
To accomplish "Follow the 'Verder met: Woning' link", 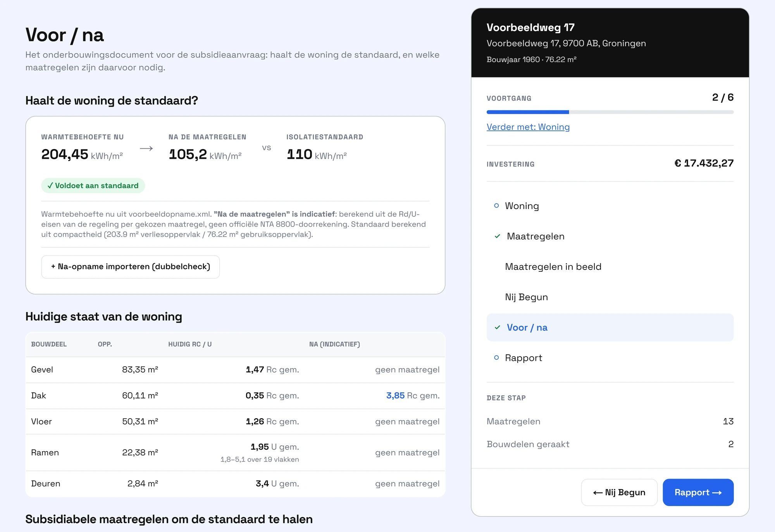I will [528, 127].
